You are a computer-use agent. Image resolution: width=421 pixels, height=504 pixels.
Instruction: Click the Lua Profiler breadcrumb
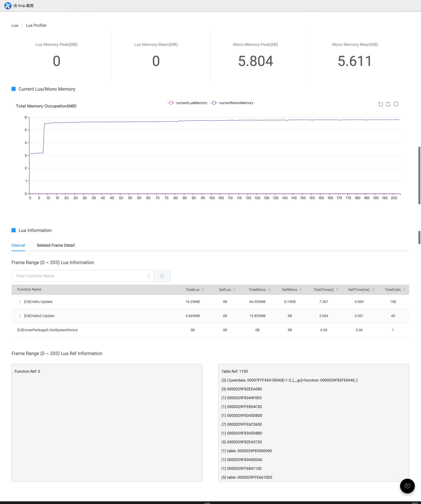tap(36, 25)
